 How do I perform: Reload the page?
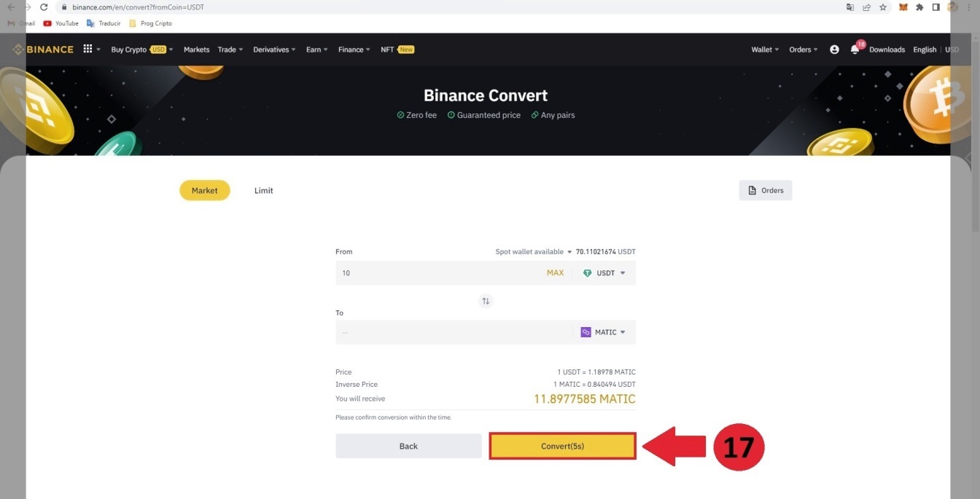pyautogui.click(x=44, y=7)
